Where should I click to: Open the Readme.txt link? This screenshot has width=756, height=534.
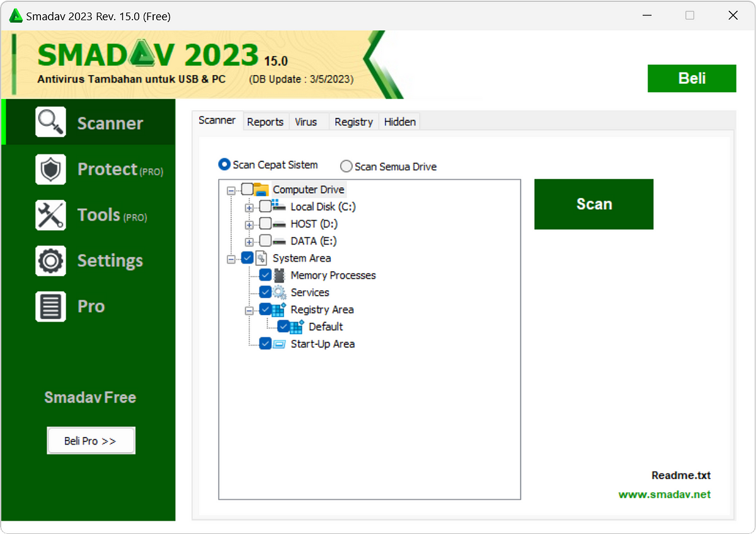681,475
